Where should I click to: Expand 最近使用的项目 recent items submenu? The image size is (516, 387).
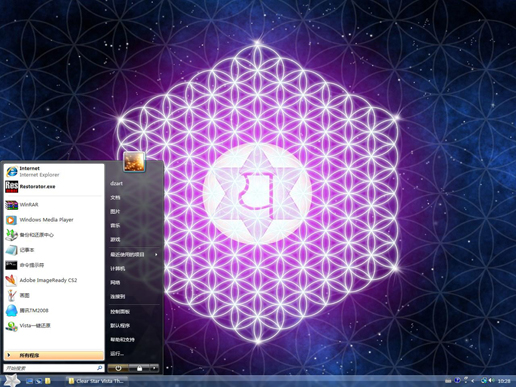(134, 255)
